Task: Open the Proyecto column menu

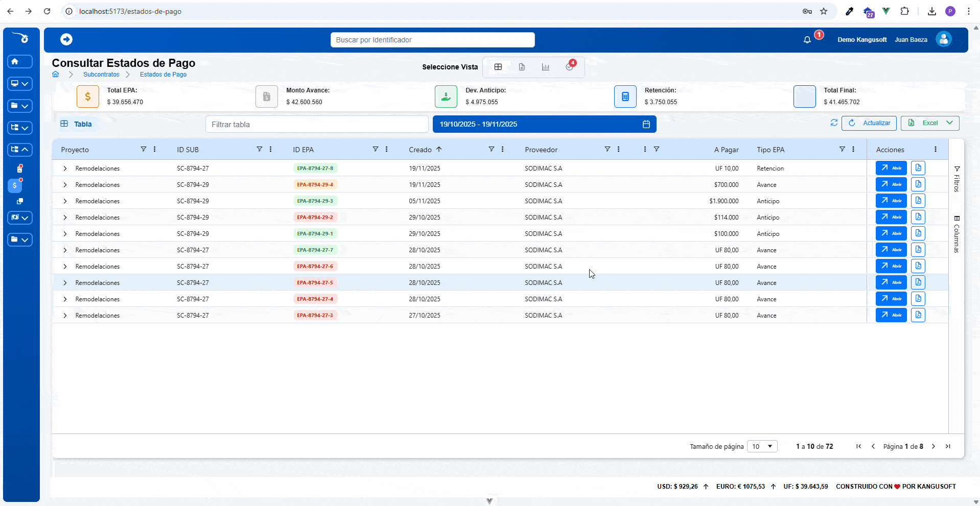Action: 155,149
